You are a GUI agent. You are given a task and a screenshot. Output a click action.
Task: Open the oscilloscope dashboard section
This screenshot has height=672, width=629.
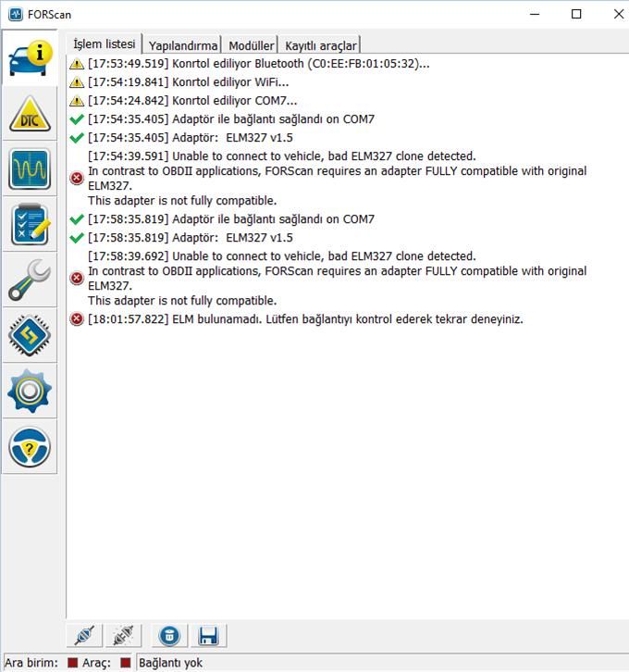(x=30, y=168)
